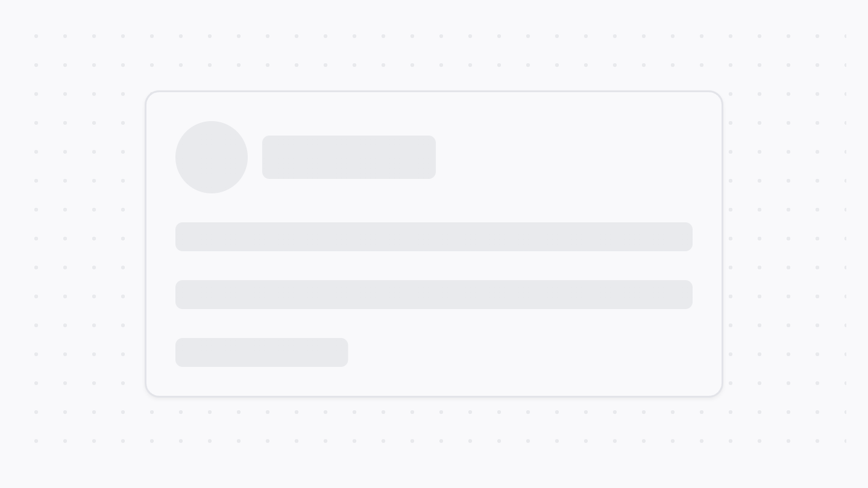This screenshot has height=488, width=868.
Task: Click the empty card space right of the short line
Action: [518, 352]
